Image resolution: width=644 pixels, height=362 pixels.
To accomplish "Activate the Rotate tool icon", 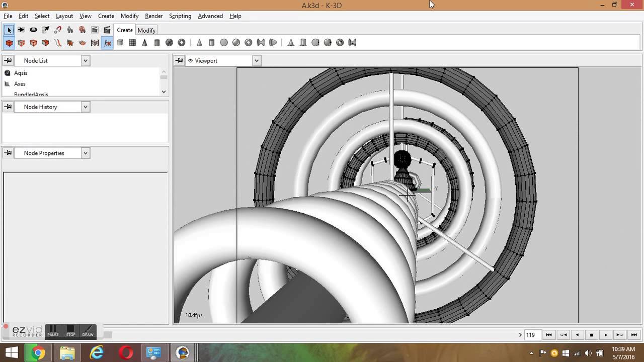I will click(33, 30).
